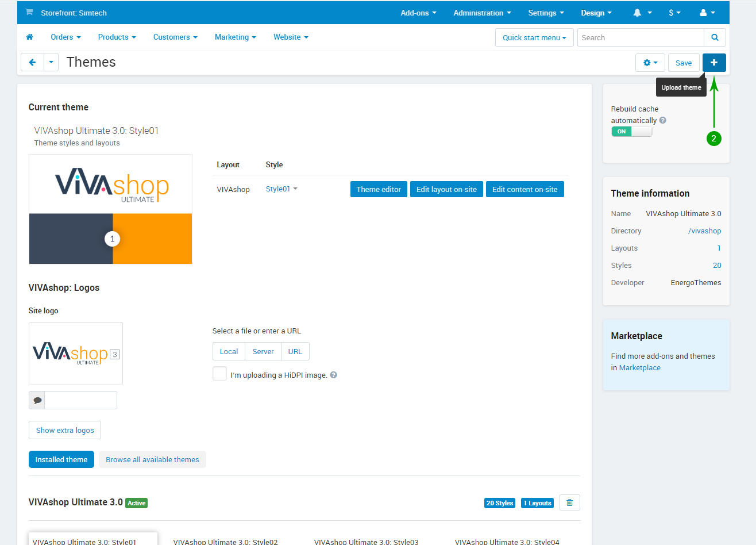Expand the Quick start menu
The width and height of the screenshot is (756, 545).
click(x=534, y=37)
